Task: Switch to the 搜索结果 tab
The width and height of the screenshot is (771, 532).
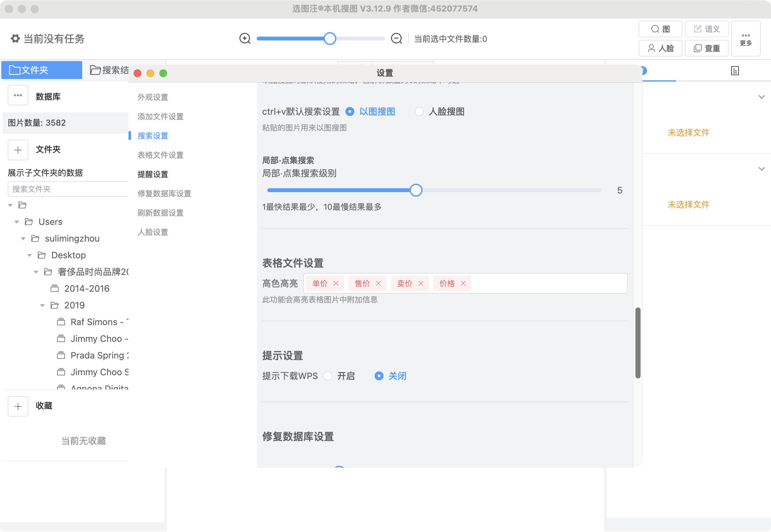Action: pyautogui.click(x=109, y=70)
